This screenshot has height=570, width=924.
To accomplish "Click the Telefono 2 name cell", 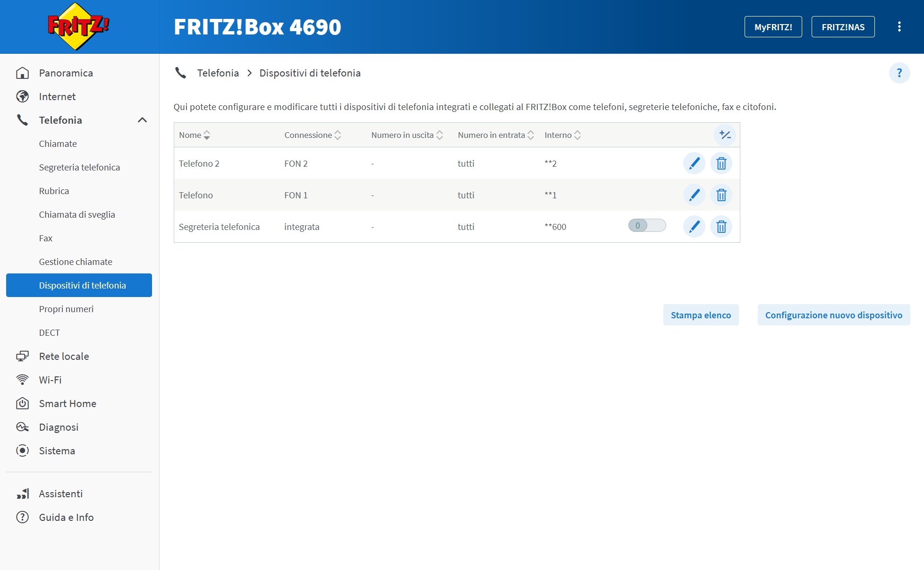I will point(199,163).
